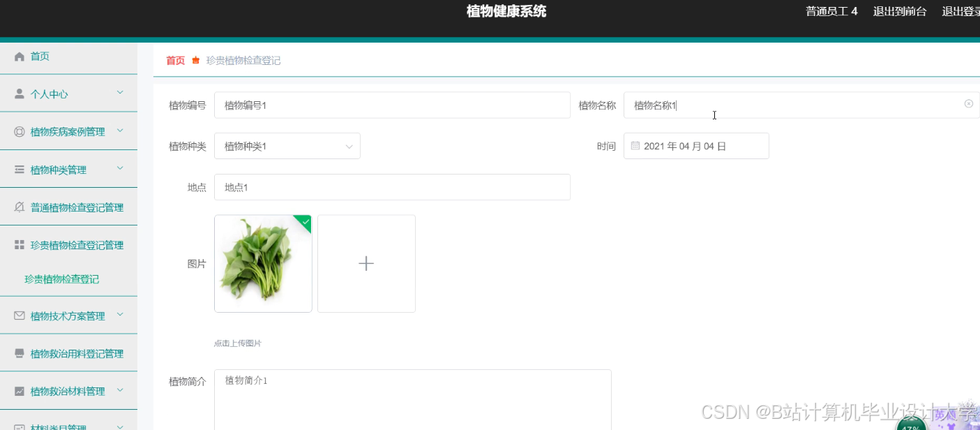Expand the 植物种类管理 chevron
Image resolution: width=980 pixels, height=430 pixels.
tap(120, 168)
